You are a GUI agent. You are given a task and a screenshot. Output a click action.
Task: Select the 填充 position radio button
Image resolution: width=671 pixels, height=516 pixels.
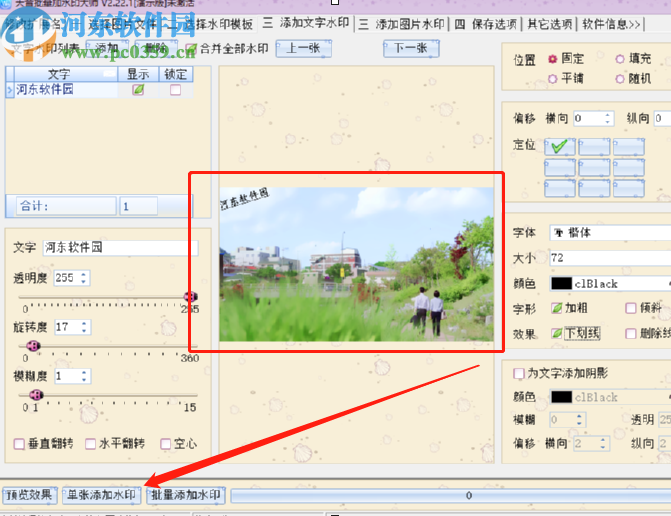coord(620,59)
